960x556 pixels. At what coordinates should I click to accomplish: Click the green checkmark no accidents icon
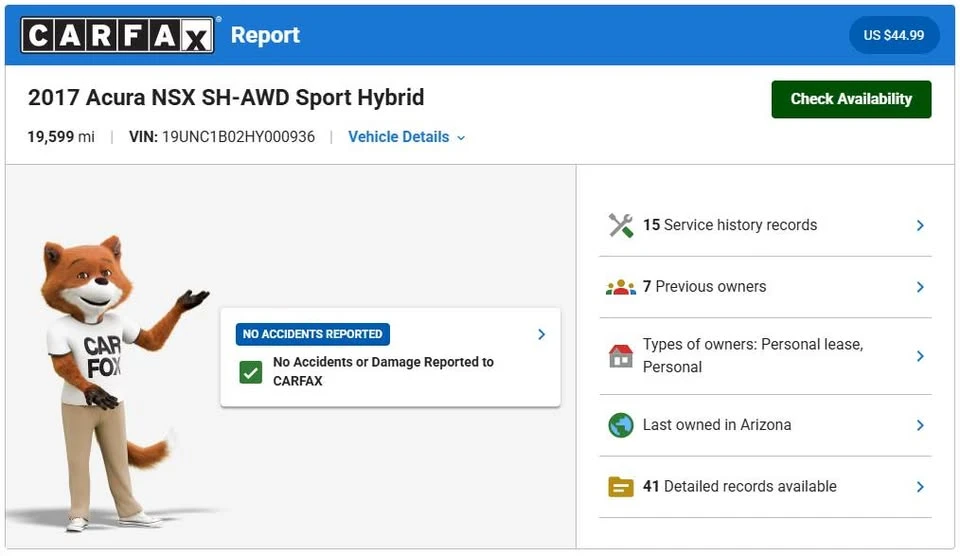click(250, 372)
